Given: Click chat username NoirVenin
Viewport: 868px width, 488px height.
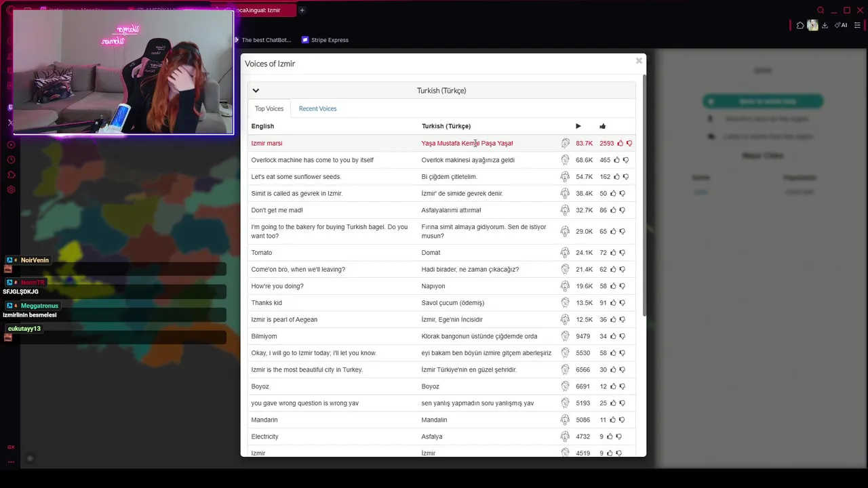Looking at the screenshot, I should click(35, 260).
